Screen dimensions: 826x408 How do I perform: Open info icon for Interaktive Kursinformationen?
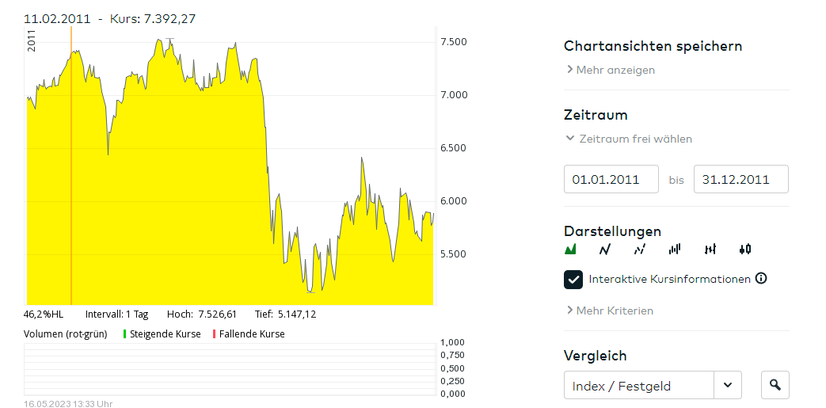(x=761, y=279)
